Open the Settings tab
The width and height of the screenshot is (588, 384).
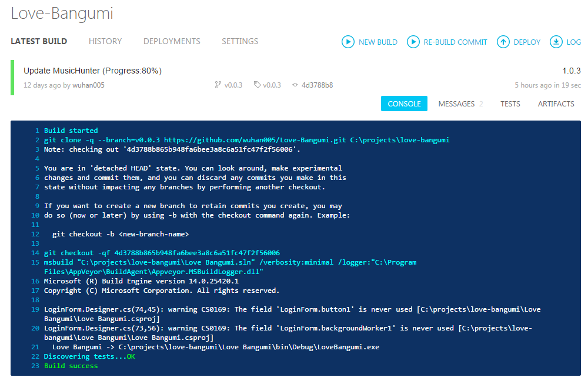click(240, 41)
